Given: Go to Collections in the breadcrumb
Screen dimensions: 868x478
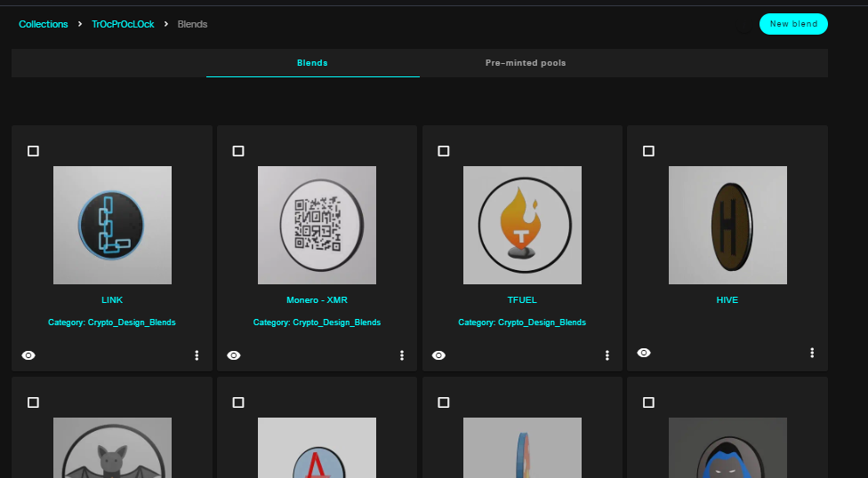Looking at the screenshot, I should coord(44,24).
